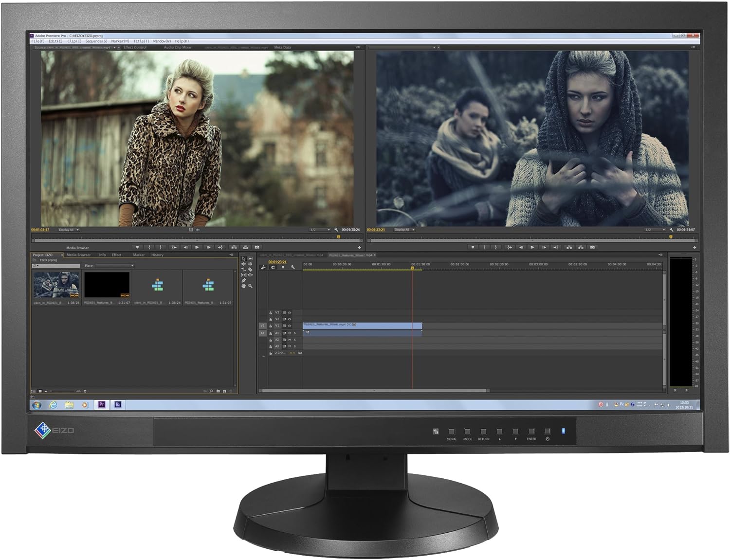Viewport: 730px width, 560px height.
Task: Open the Project search filter dropdown
Action: click(x=36, y=266)
